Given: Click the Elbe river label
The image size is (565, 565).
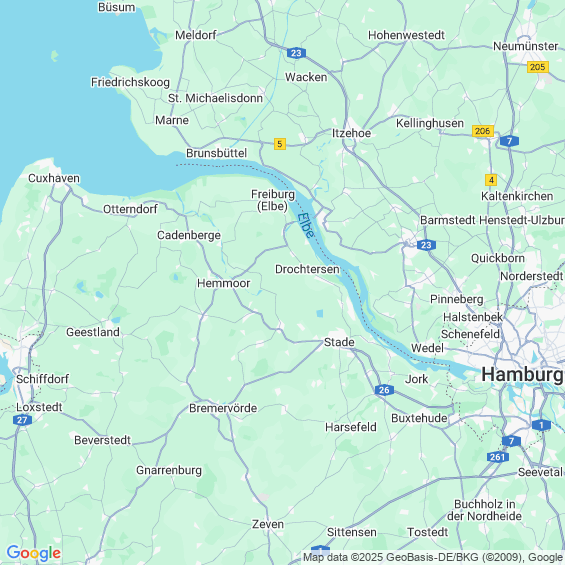Looking at the screenshot, I should click(x=306, y=225).
